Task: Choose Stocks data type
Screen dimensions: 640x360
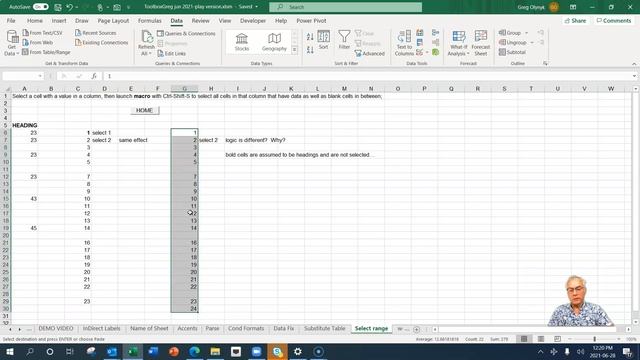Action: [x=242, y=42]
